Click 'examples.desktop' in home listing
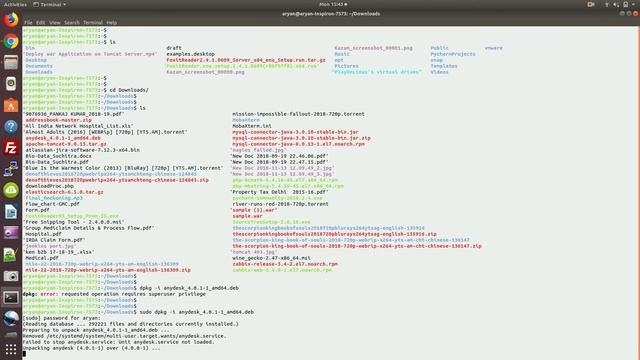Viewport: 640px width, 360px height. pyautogui.click(x=190, y=54)
